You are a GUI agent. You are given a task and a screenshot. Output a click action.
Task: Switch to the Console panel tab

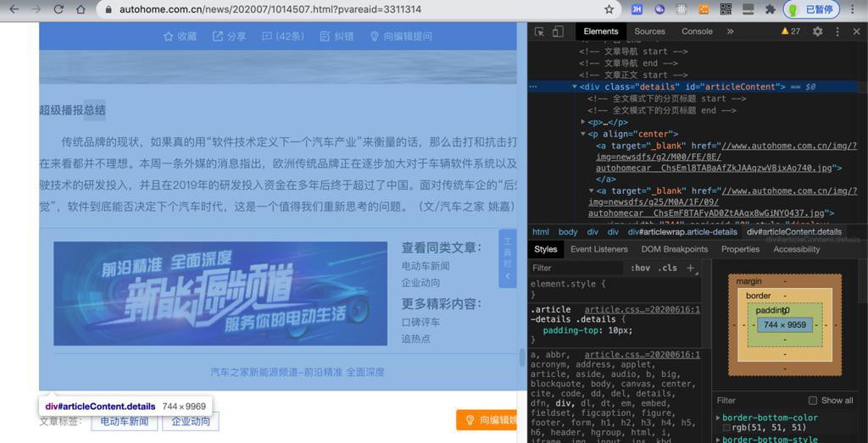point(697,31)
